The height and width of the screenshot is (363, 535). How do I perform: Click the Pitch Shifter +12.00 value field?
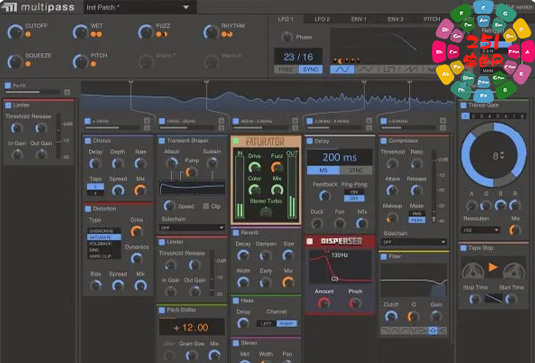[x=191, y=327]
